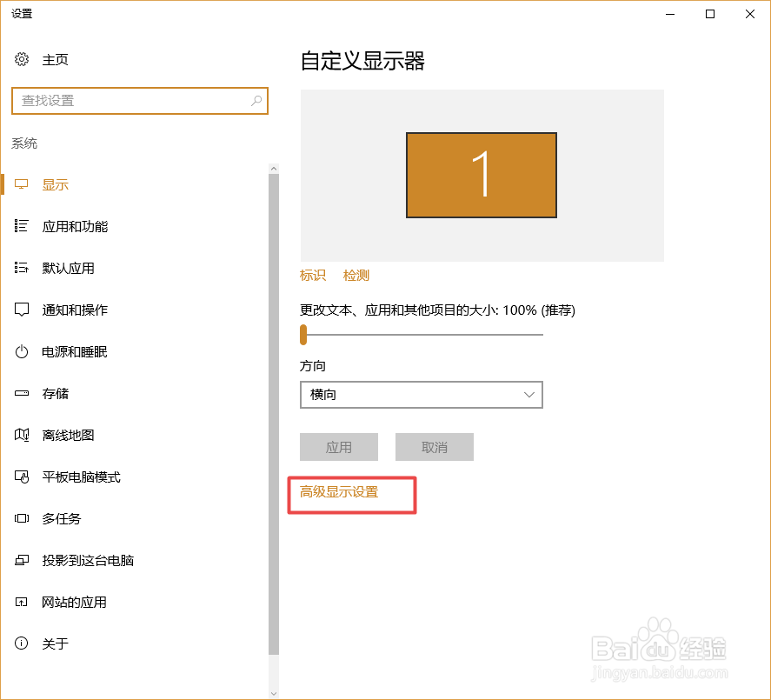
Task: Focus the 查找设置 search box
Action: (140, 101)
